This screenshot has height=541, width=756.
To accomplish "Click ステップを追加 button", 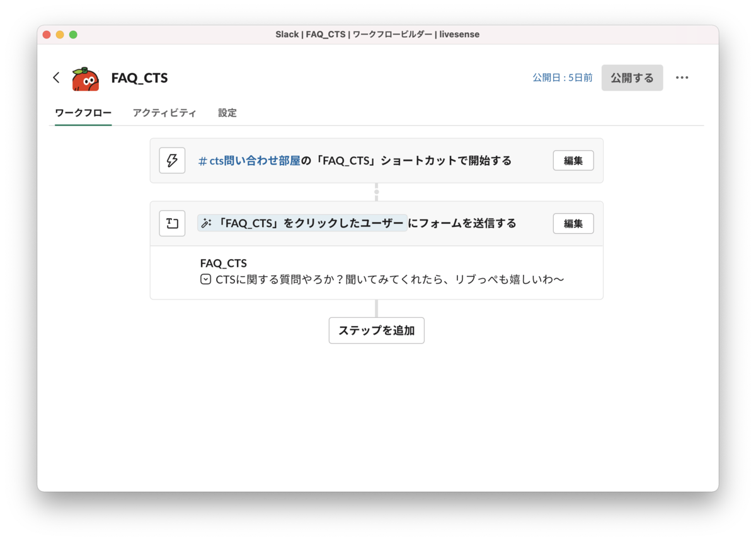I will tap(377, 330).
